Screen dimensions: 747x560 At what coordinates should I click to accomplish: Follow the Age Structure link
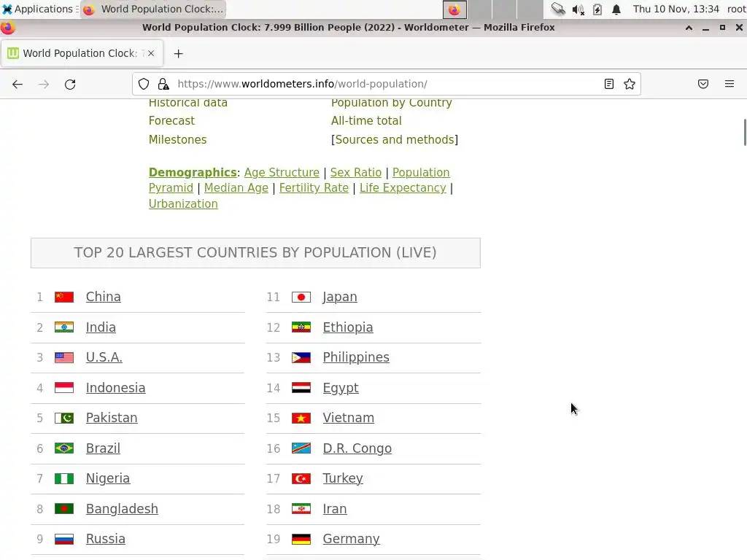click(282, 172)
